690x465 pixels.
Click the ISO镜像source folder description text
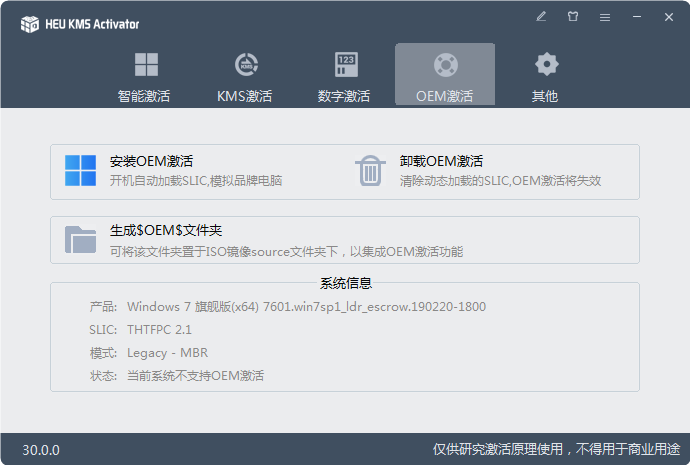(x=286, y=252)
